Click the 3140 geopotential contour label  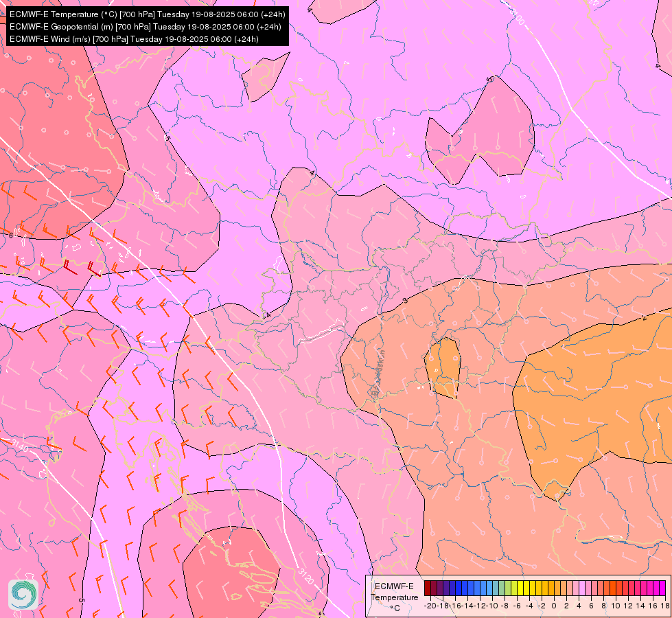[20, 446]
